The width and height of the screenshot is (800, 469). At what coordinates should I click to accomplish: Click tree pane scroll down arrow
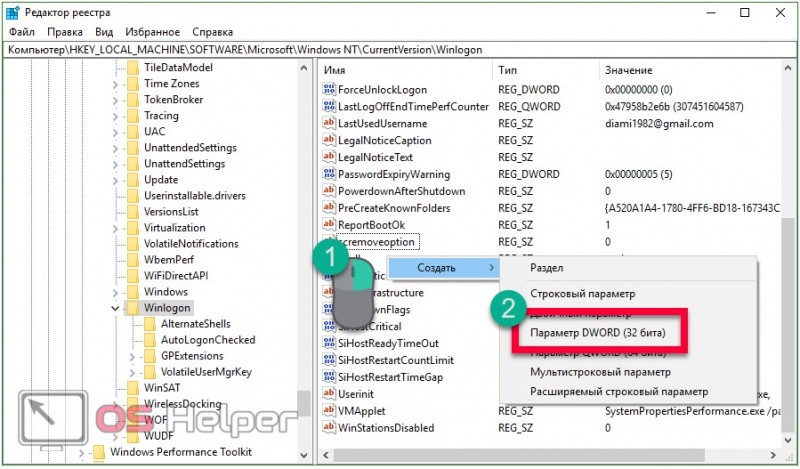click(x=304, y=455)
